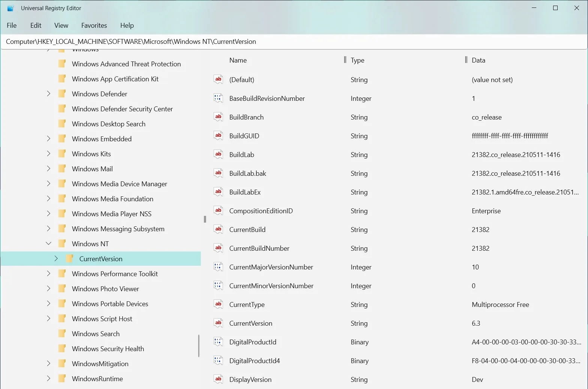The height and width of the screenshot is (389, 588).
Task: Click the folder icon for Windows Search
Action: [x=62, y=334]
